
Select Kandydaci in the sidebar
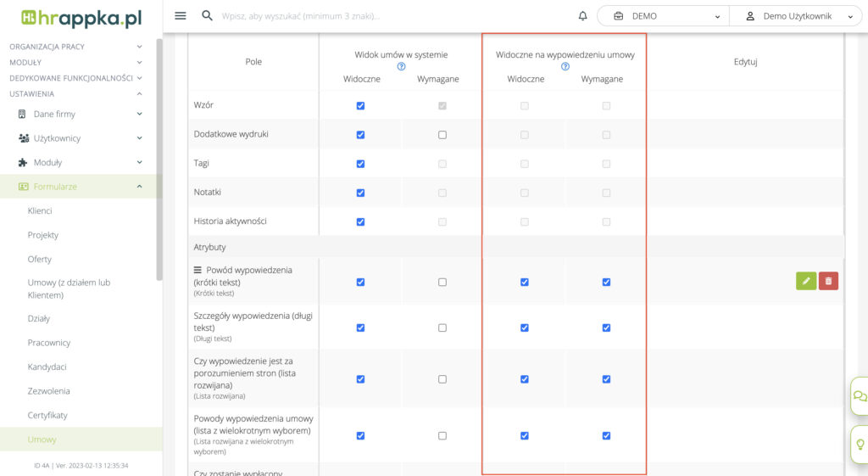pos(47,367)
